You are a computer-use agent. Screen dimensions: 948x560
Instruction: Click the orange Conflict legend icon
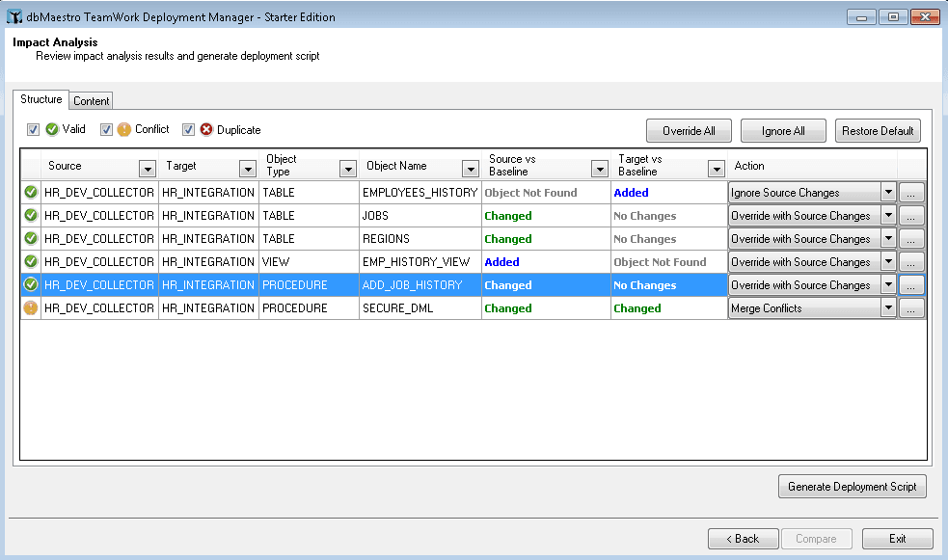click(124, 129)
